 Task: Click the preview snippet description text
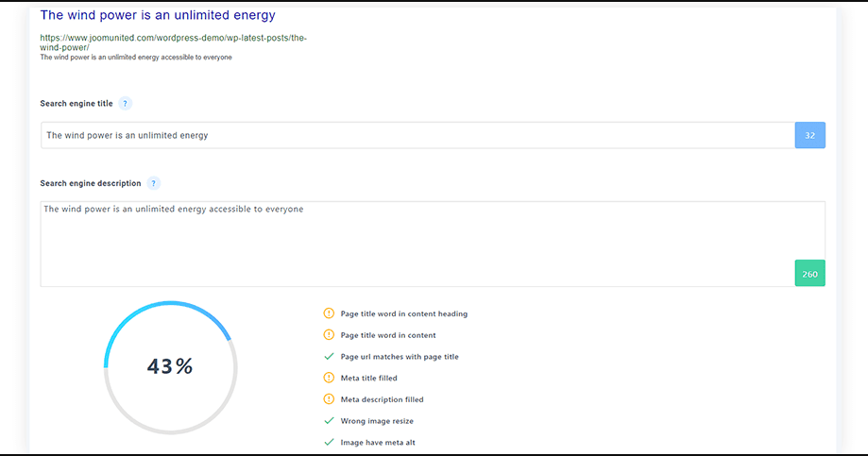[136, 58]
